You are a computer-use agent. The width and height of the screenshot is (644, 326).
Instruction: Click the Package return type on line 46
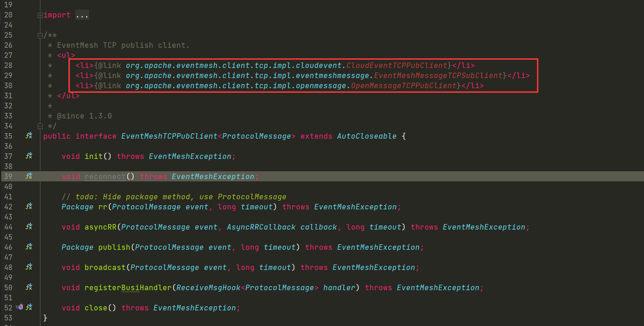78,247
